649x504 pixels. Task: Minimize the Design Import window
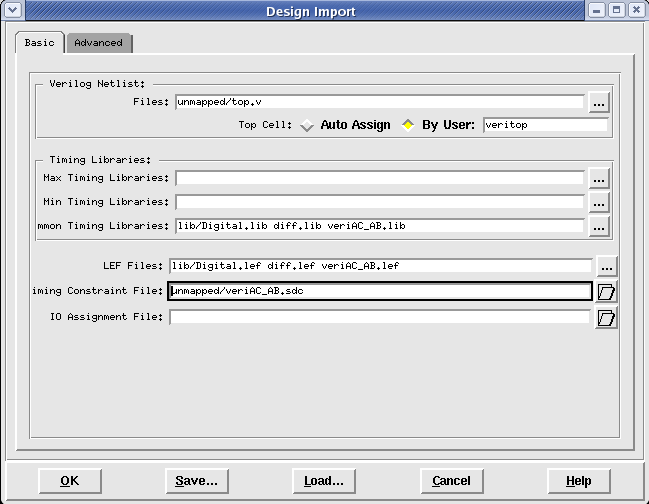[x=596, y=10]
